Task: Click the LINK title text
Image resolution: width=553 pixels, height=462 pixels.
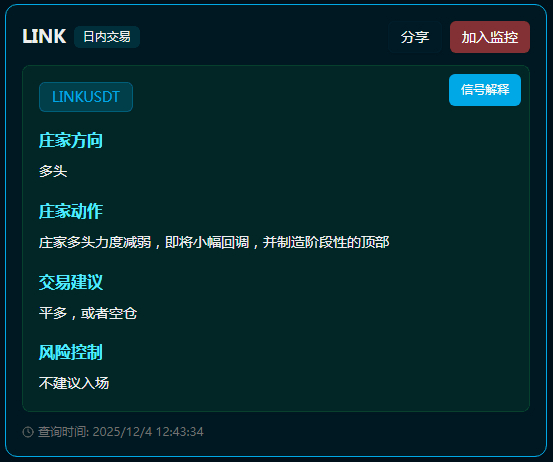Action: (x=44, y=36)
